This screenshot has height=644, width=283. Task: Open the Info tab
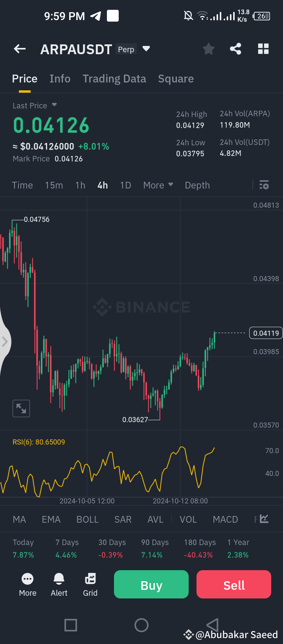tap(60, 79)
